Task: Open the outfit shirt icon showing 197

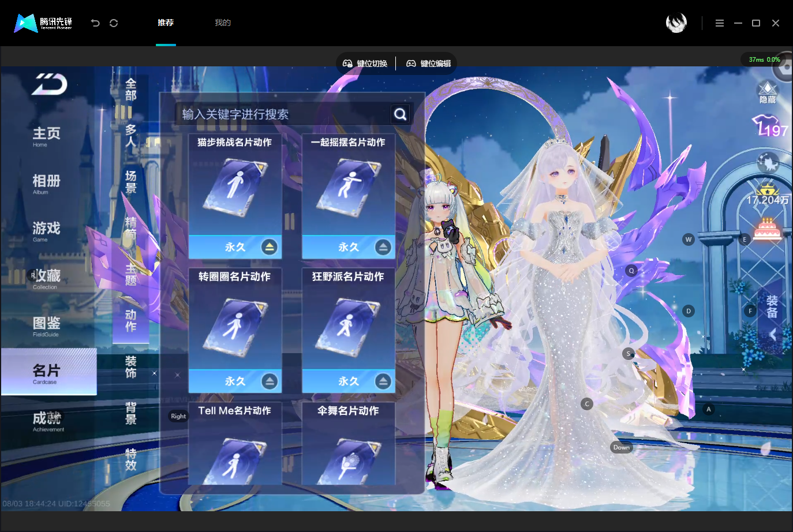Action: (769, 126)
